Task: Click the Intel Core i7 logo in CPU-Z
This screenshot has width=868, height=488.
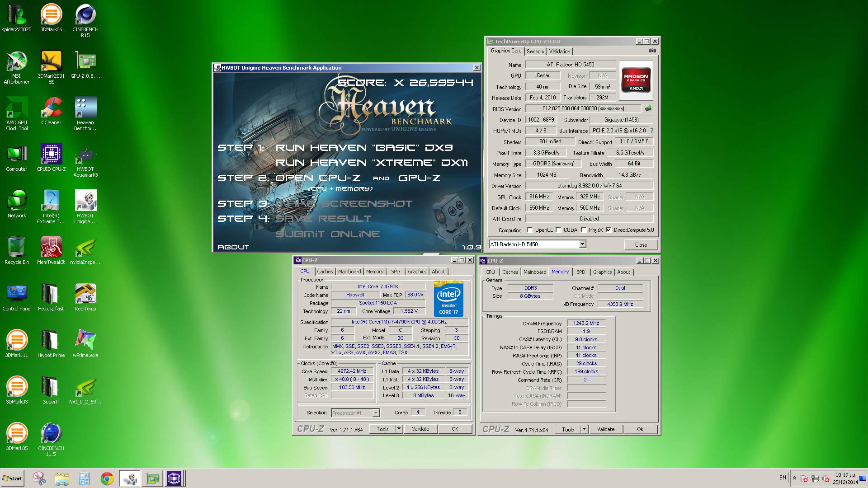Action: pyautogui.click(x=448, y=299)
